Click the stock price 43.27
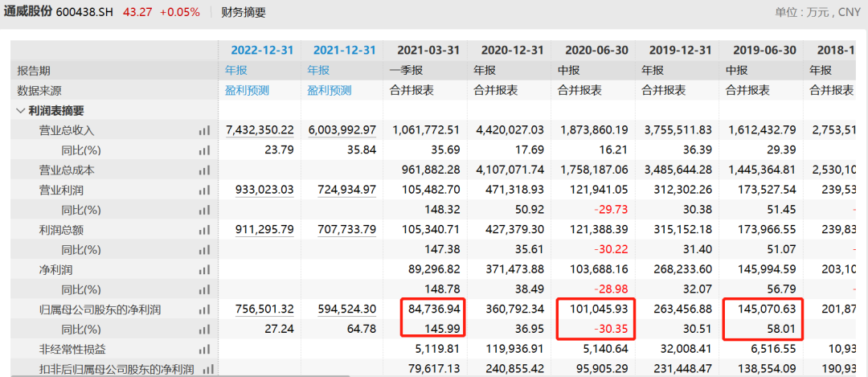 point(136,12)
